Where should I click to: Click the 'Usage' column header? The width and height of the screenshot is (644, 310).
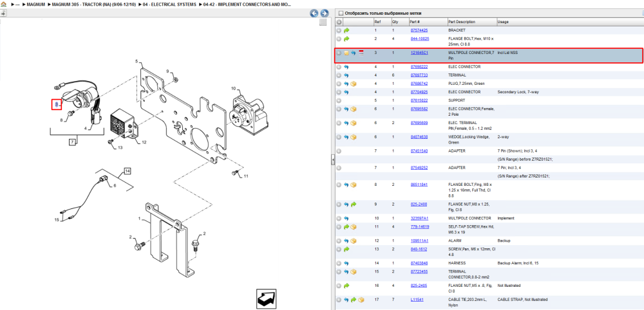point(503,22)
